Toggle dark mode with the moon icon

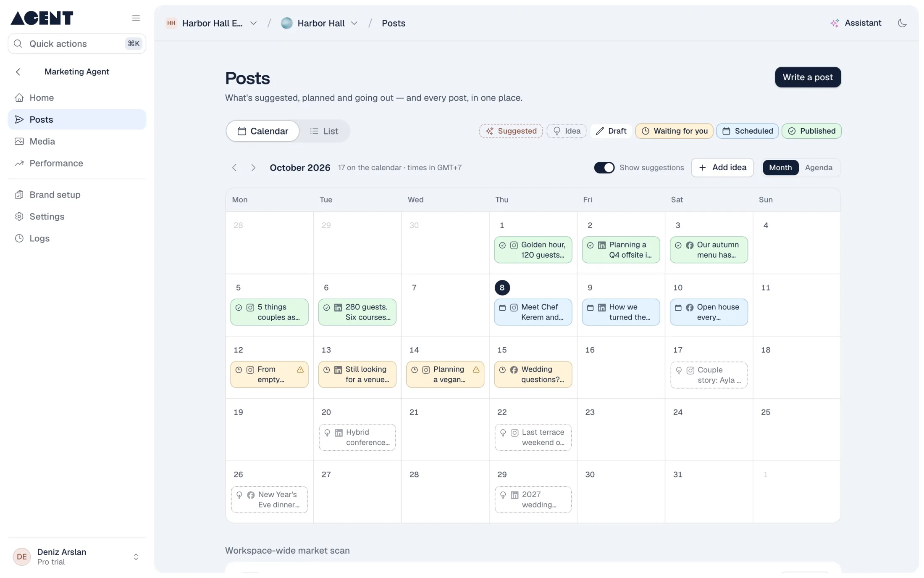tap(902, 23)
